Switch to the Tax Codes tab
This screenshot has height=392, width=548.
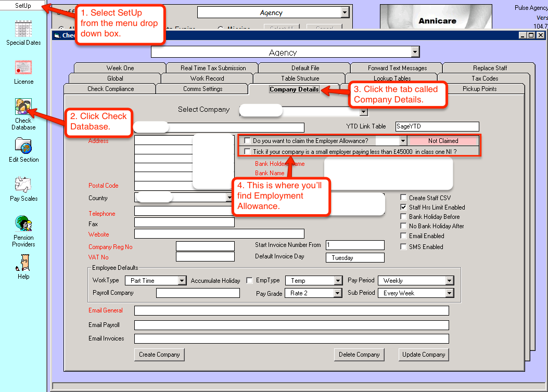[485, 79]
